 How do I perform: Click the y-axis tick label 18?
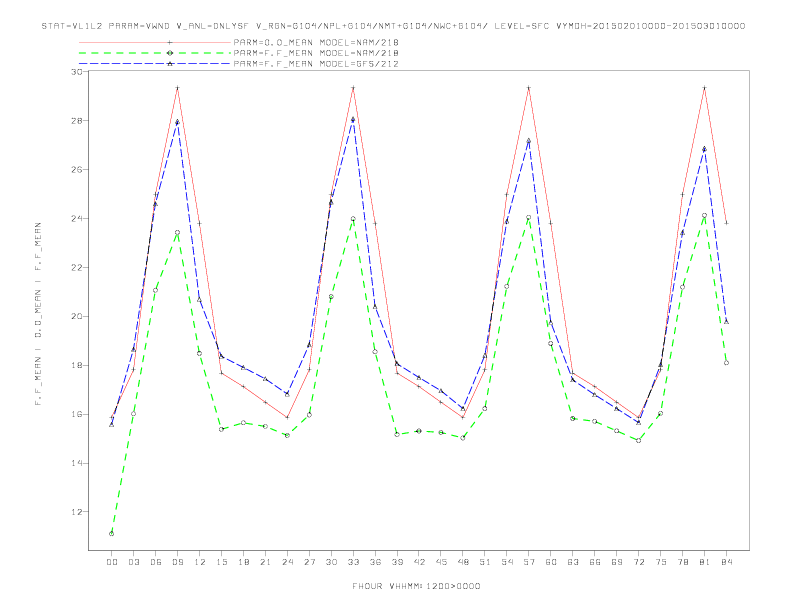[77, 366]
